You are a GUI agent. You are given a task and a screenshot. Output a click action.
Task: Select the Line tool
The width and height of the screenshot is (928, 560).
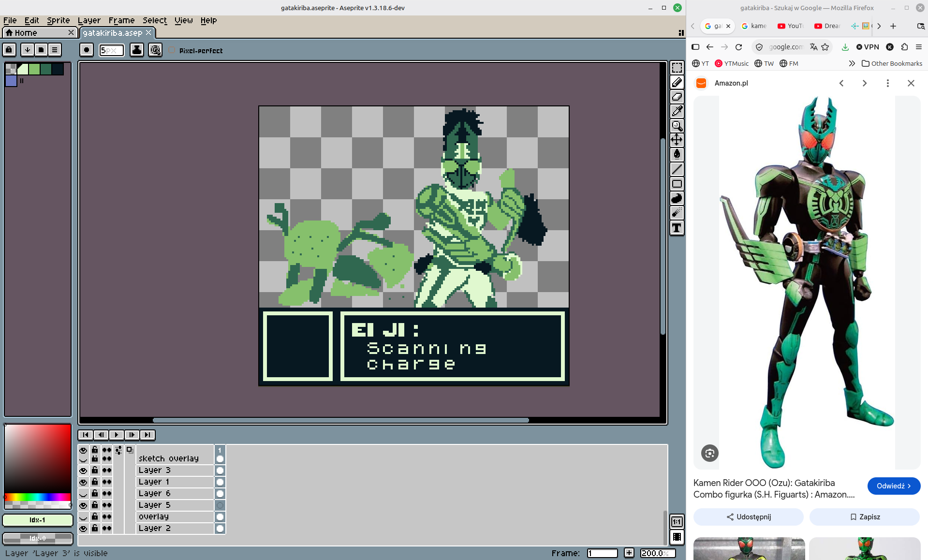click(x=677, y=169)
